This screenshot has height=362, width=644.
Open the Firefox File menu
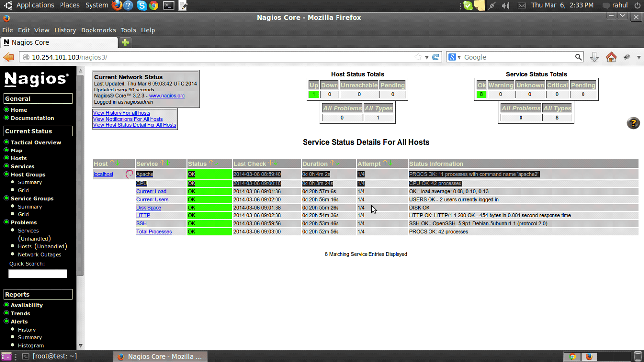click(7, 30)
